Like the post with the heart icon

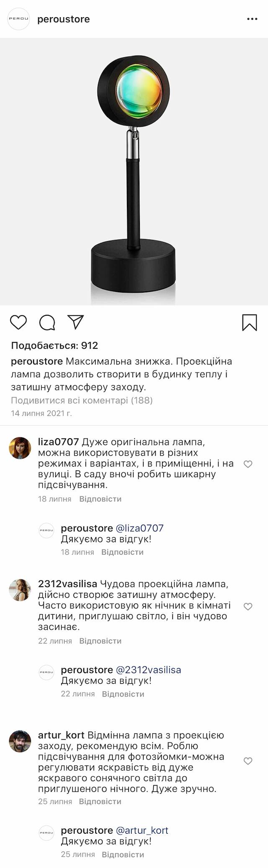click(18, 322)
